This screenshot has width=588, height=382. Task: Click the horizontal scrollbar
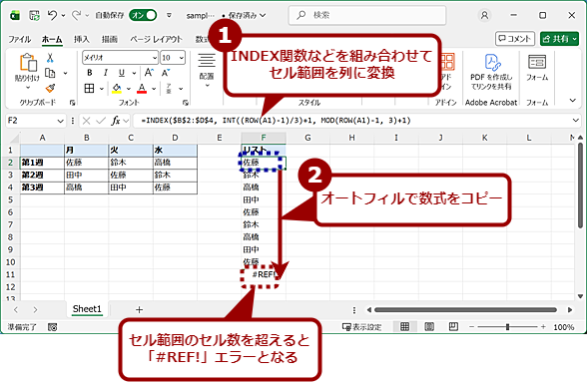[x=465, y=310]
